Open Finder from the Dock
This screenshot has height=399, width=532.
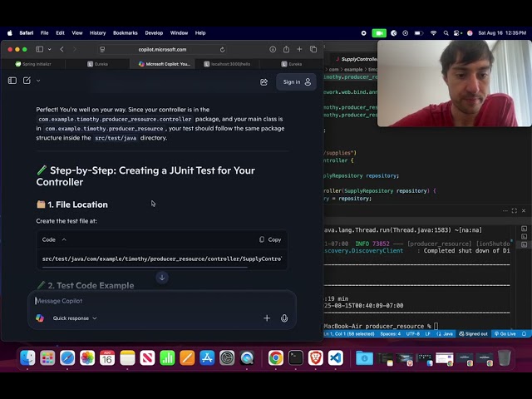pyautogui.click(x=27, y=358)
